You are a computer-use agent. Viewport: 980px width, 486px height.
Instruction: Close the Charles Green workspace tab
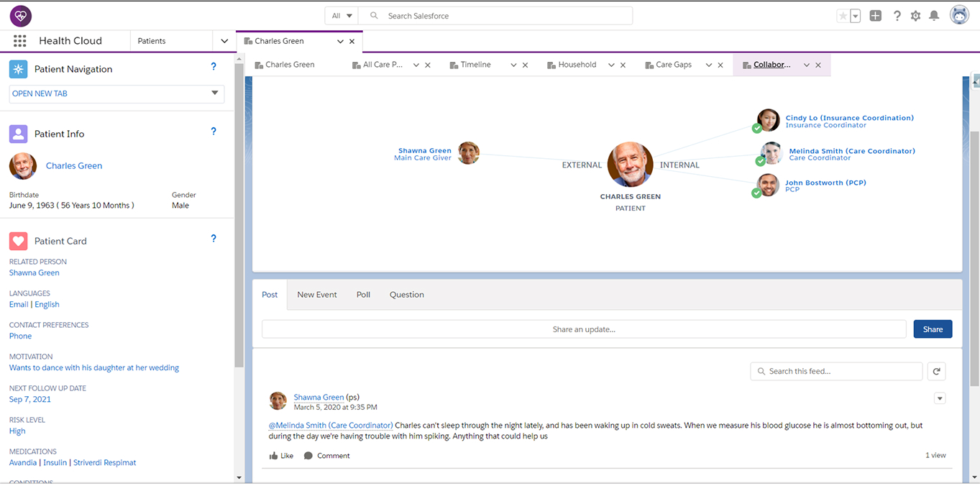352,42
